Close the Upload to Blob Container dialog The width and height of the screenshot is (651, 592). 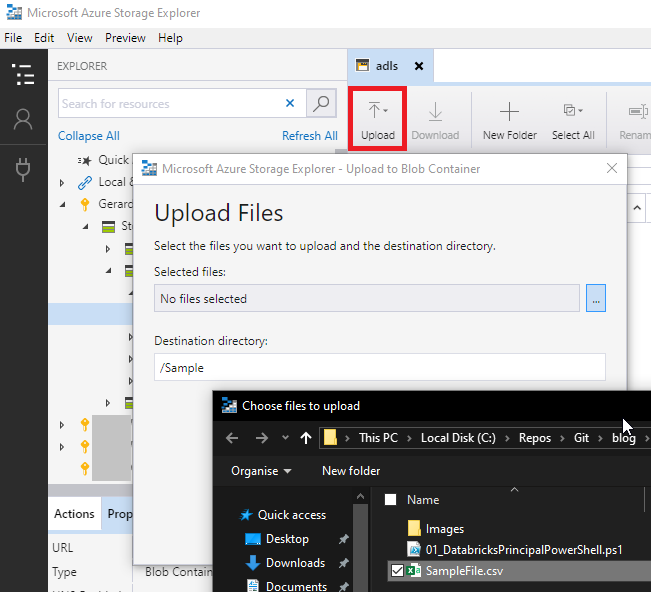[x=612, y=168]
